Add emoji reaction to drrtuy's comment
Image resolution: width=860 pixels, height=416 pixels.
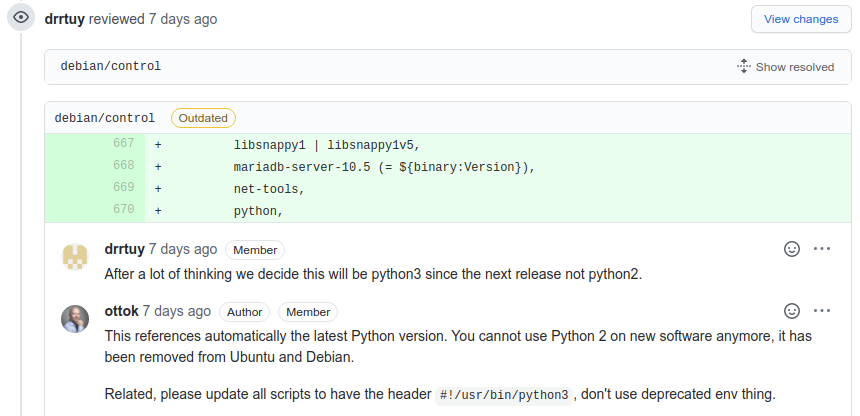[792, 249]
